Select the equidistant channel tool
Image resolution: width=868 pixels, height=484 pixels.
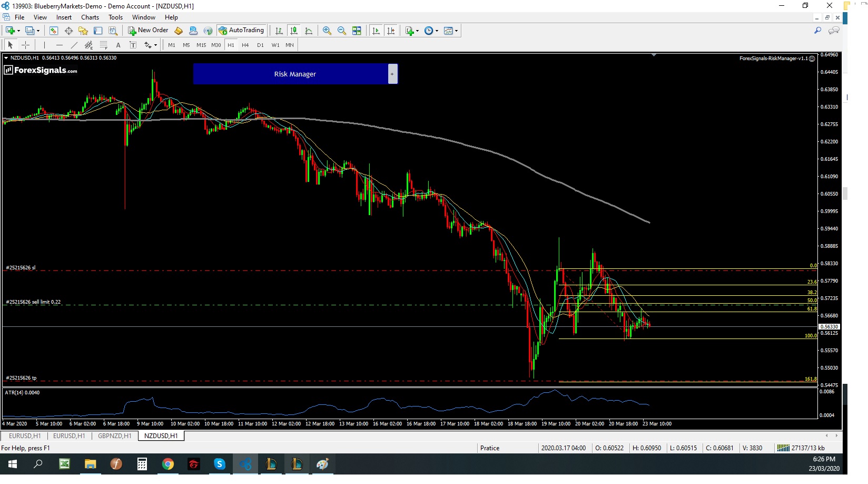(89, 45)
